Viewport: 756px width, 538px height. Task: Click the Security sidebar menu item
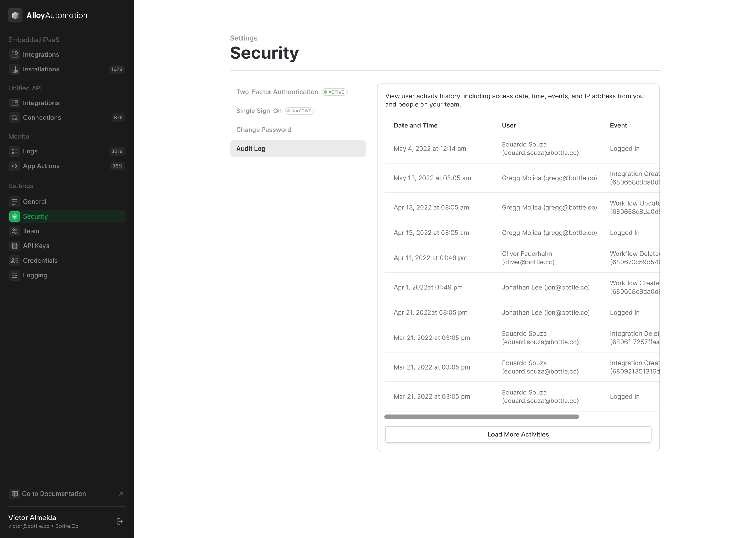pos(35,216)
